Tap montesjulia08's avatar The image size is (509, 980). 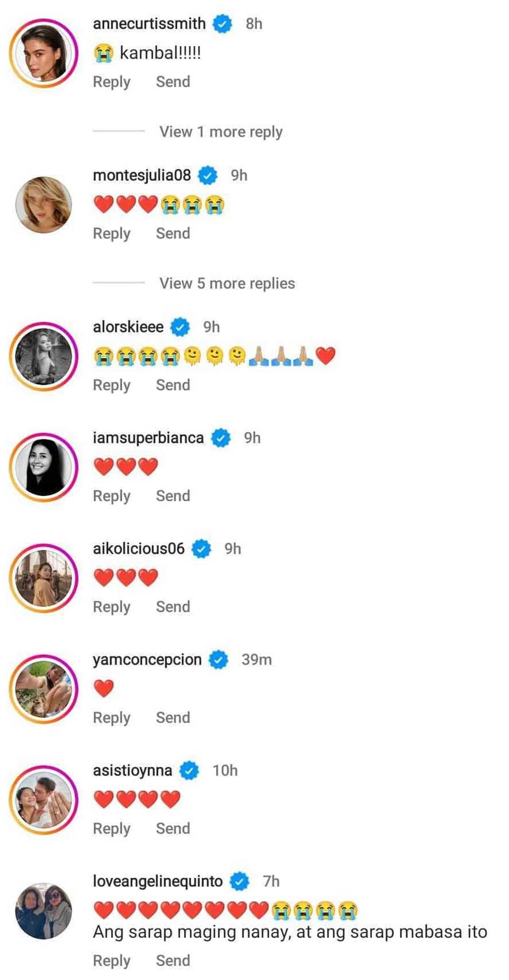(44, 205)
